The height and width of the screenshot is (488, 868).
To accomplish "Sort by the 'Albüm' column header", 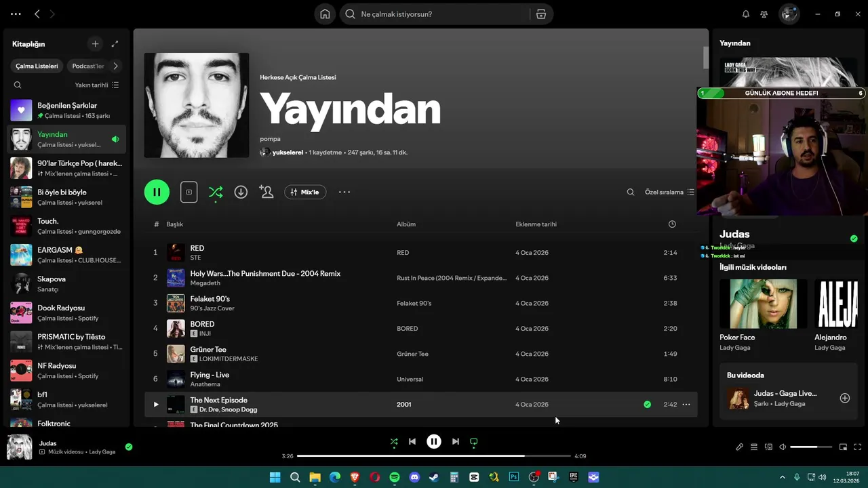I will [x=406, y=224].
